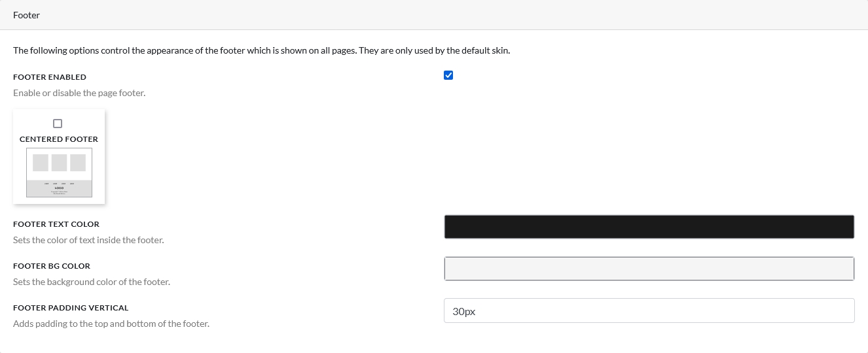This screenshot has width=868, height=353.
Task: Click "Enable or disable the page footer" description
Action: coord(79,93)
